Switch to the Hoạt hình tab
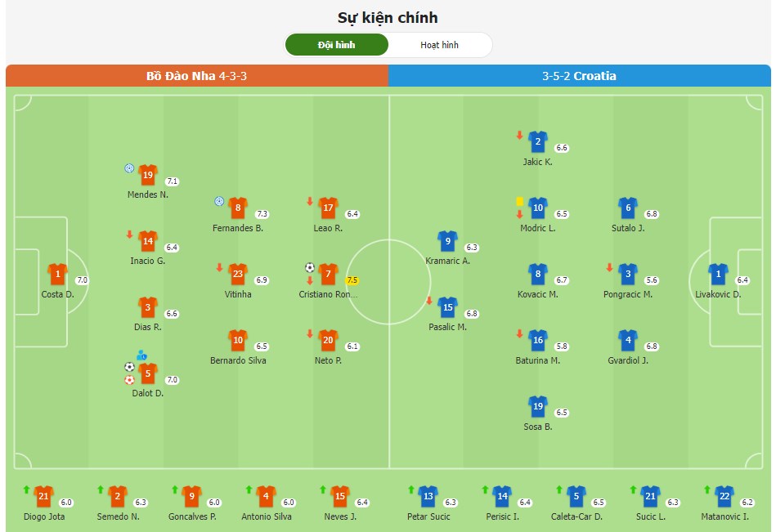The width and height of the screenshot is (776, 532). click(441, 46)
